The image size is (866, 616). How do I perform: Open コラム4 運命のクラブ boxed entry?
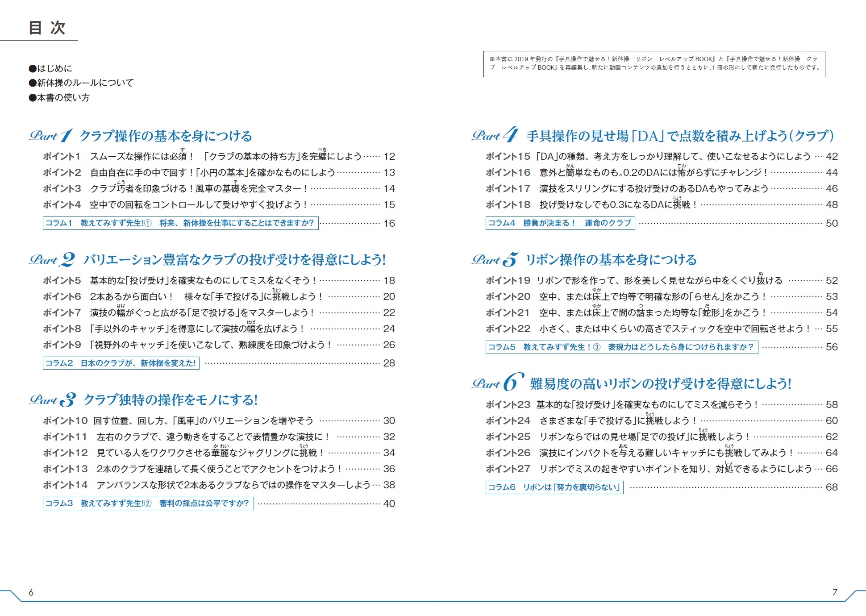click(560, 223)
